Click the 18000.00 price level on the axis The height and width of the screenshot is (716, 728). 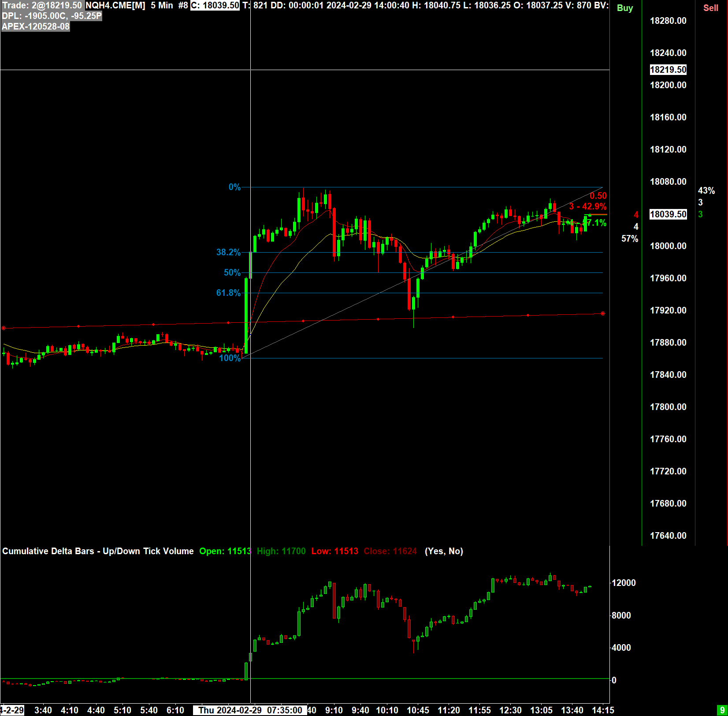[668, 246]
